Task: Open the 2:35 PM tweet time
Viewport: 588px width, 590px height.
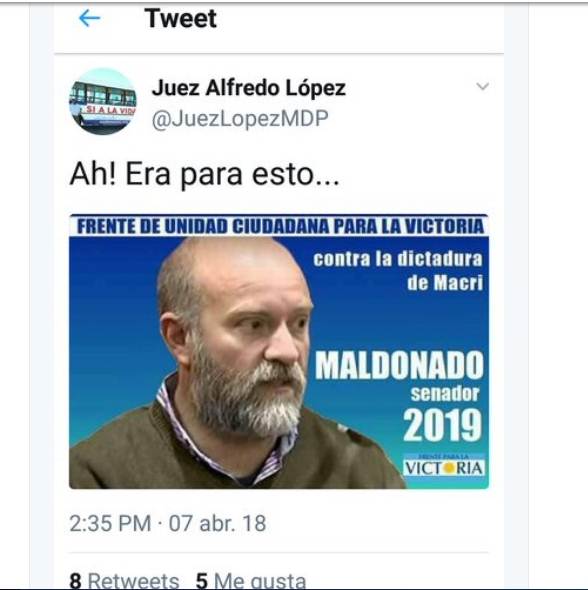Action: (x=110, y=523)
